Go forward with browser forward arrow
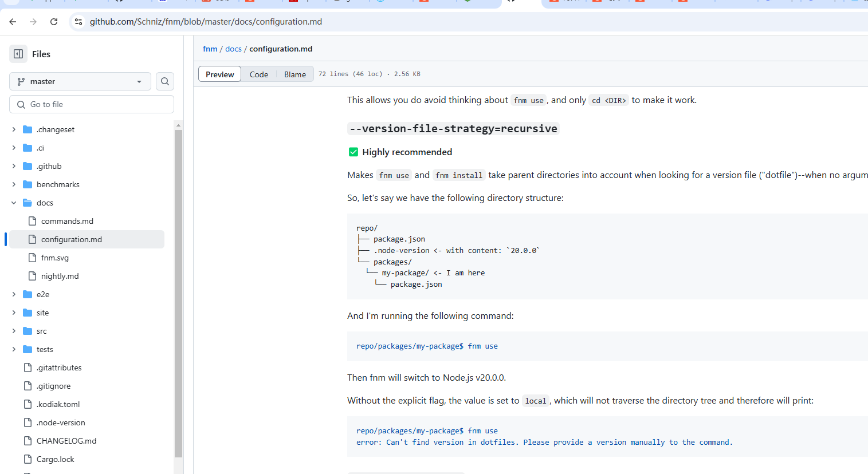The image size is (868, 474). 33,22
